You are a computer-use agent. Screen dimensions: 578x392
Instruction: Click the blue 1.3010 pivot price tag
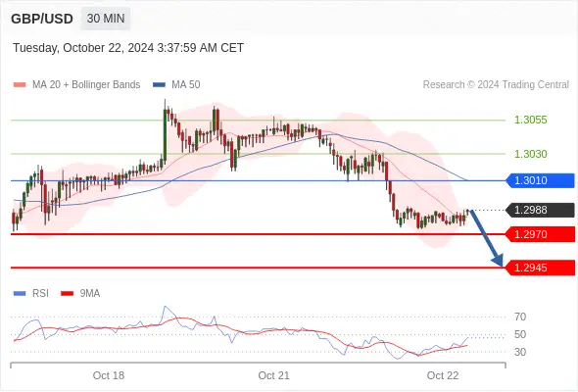pos(541,180)
